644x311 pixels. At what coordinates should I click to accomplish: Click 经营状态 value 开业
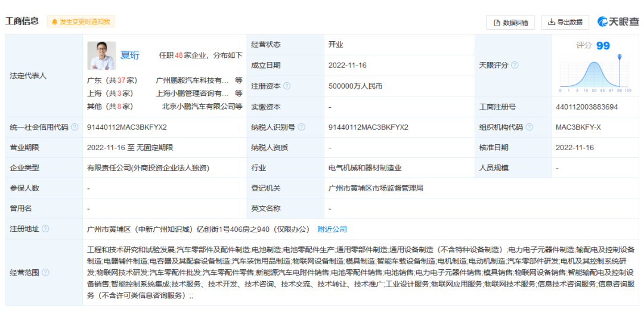point(336,45)
